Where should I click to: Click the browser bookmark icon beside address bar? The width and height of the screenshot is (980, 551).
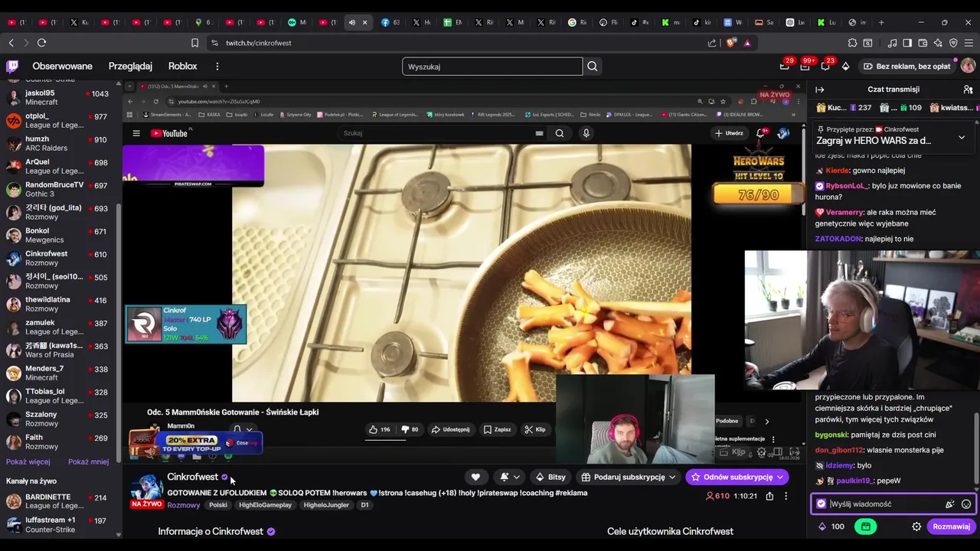coord(194,43)
